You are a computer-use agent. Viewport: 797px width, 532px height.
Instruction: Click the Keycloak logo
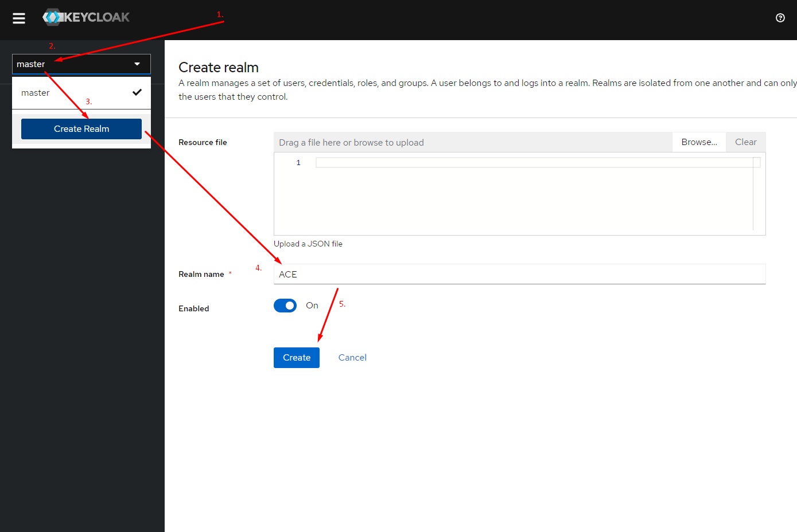tap(87, 17)
